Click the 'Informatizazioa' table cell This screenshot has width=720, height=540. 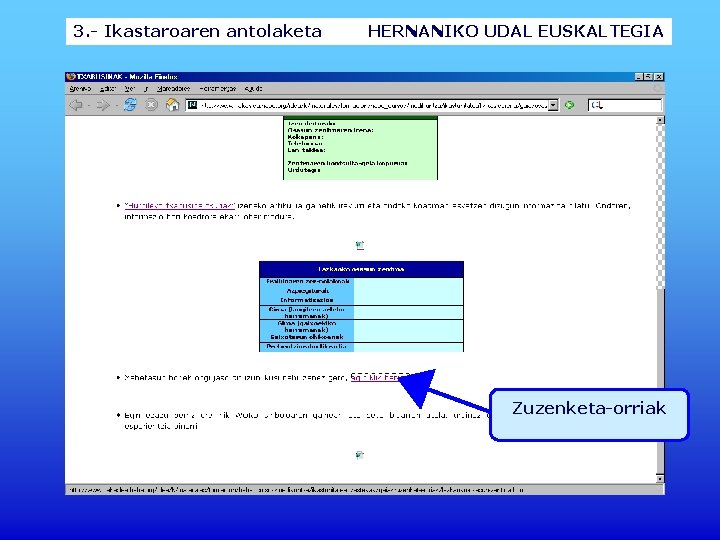[307, 300]
